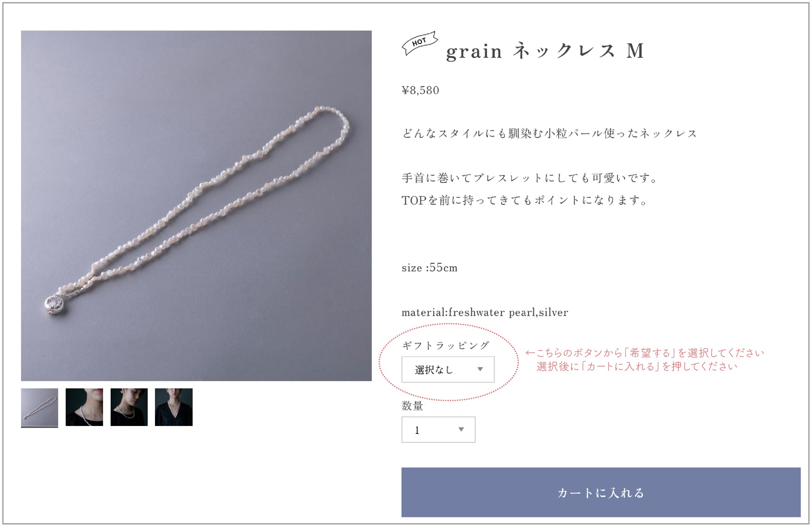Click the red gift wrapping instruction text
The image size is (812, 527).
645,359
